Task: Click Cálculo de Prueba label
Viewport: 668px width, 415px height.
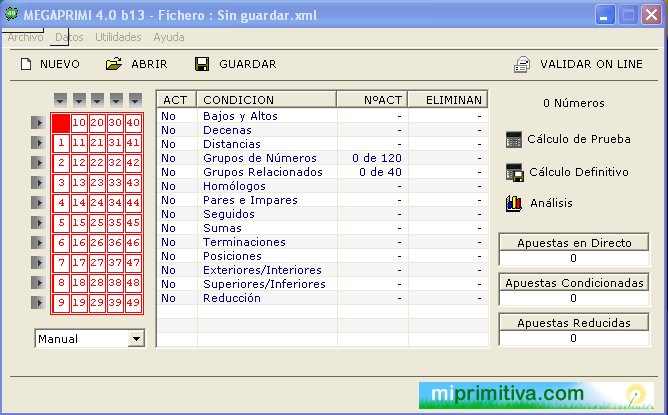Action: [x=579, y=139]
